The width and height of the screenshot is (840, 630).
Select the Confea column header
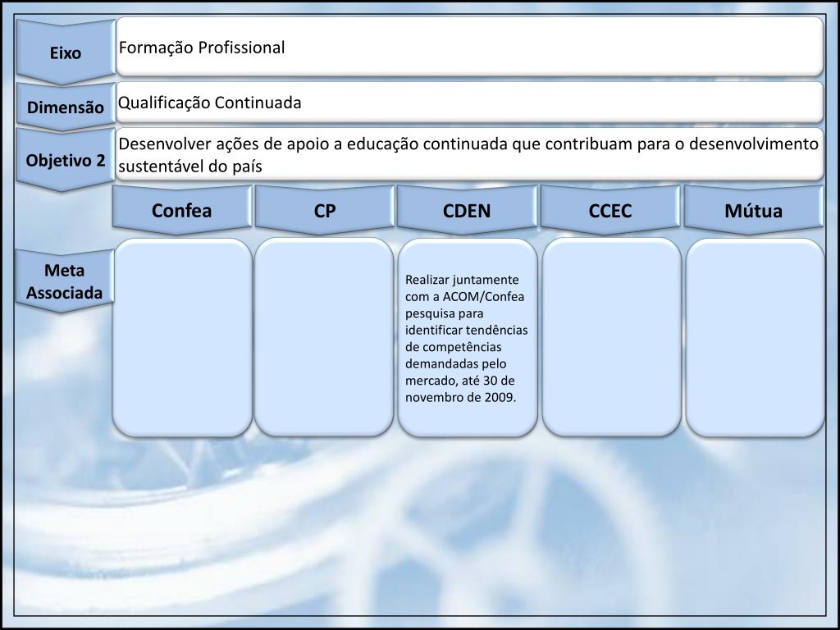[x=181, y=209]
